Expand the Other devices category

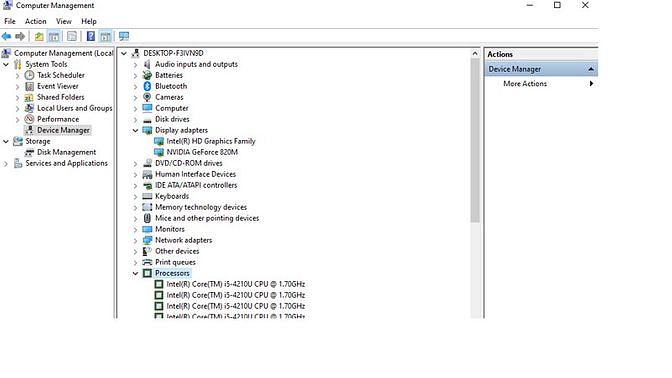coord(135,252)
